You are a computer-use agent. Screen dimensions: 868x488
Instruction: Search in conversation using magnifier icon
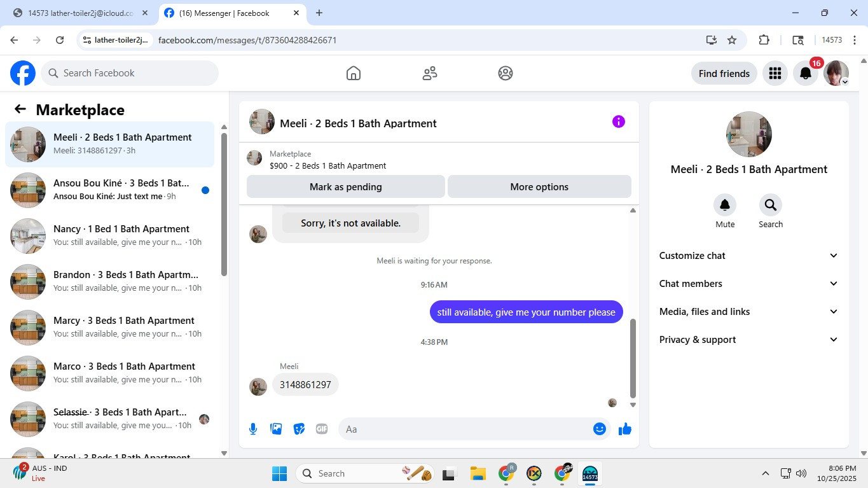pyautogui.click(x=771, y=205)
